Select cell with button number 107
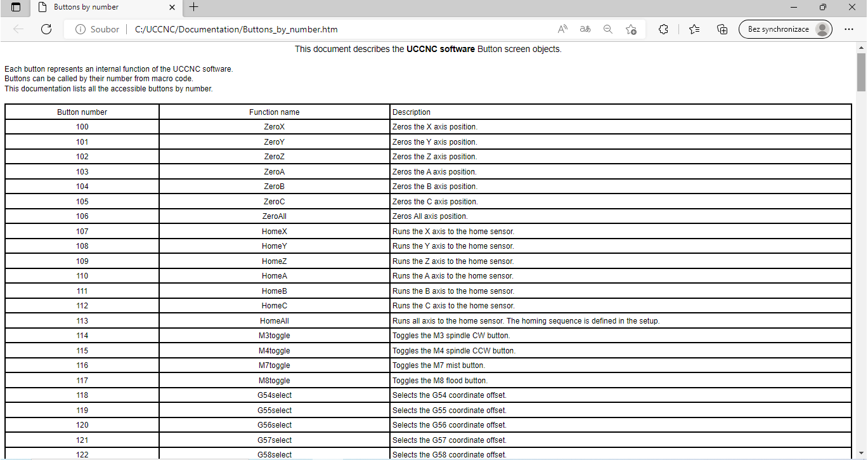 82,232
